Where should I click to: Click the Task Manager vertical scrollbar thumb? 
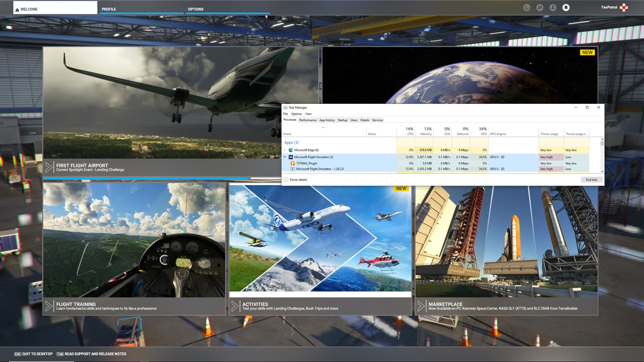click(x=602, y=143)
